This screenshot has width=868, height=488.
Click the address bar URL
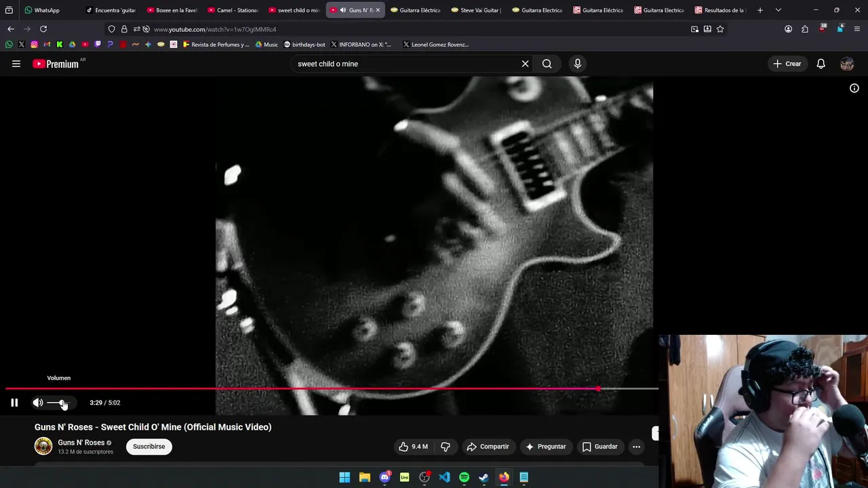(215, 29)
